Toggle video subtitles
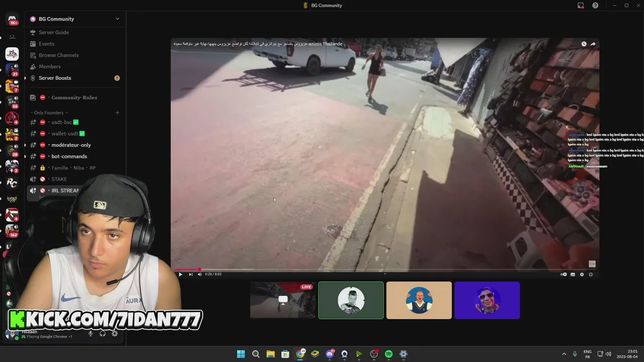This screenshot has width=644, height=362. pos(573,275)
